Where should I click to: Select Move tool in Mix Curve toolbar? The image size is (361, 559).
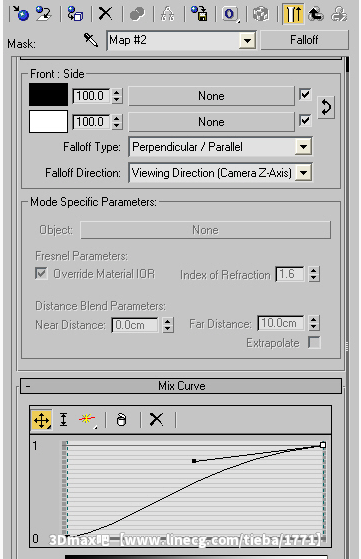[42, 420]
